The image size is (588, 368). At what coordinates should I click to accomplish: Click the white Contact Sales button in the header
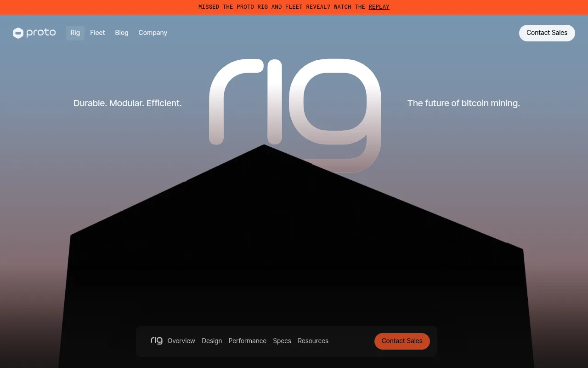(547, 33)
